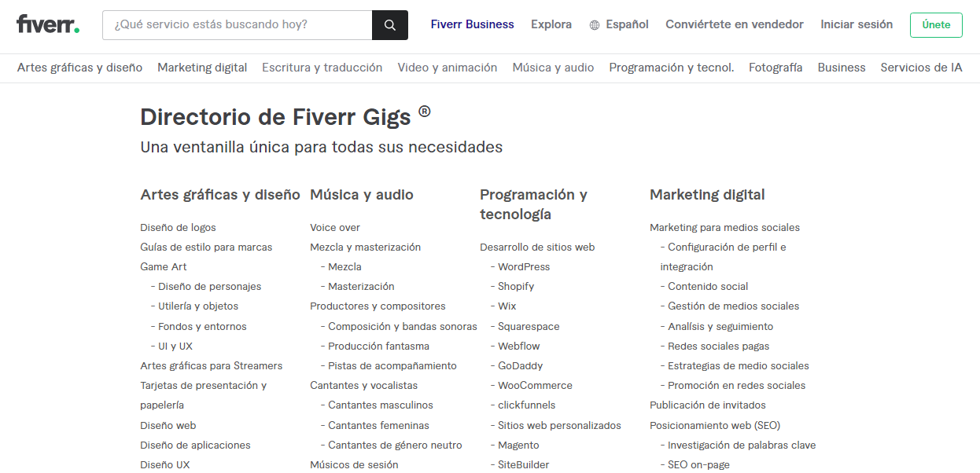Click the Posicionamiento web (SEO) link
This screenshot has height=473, width=980.
[x=714, y=425]
